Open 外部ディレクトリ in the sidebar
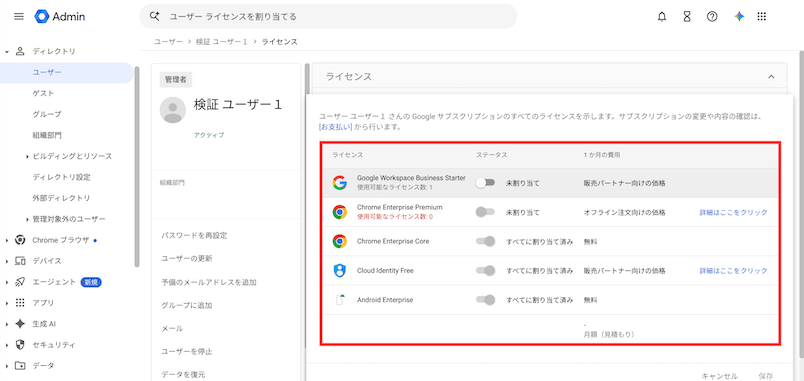The height and width of the screenshot is (381, 804). click(x=62, y=198)
